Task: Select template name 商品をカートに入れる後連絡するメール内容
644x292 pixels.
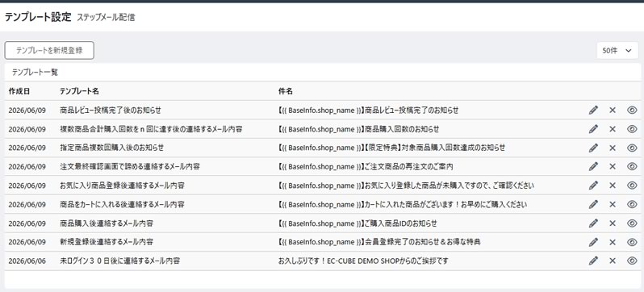Action: click(x=122, y=204)
